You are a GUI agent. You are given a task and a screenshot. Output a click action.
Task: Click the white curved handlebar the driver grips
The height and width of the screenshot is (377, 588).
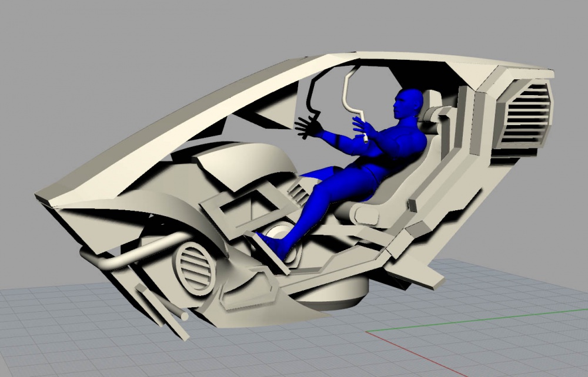pyautogui.click(x=355, y=105)
